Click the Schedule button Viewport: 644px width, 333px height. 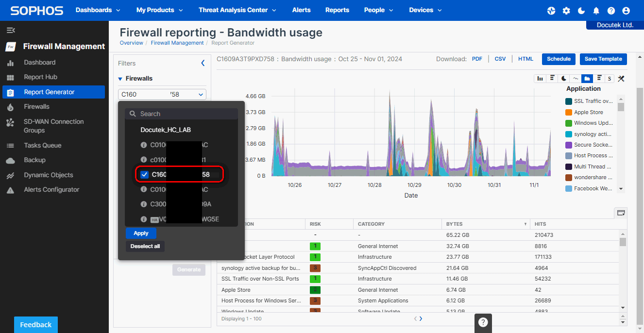coord(559,59)
